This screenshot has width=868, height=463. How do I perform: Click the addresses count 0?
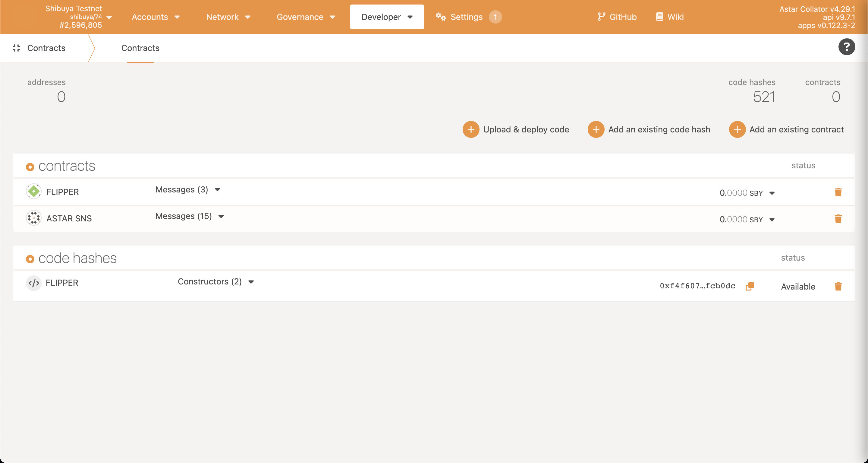coord(61,97)
